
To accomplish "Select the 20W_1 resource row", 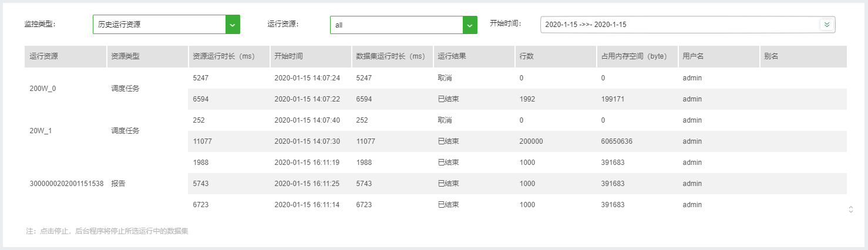I will [x=41, y=131].
